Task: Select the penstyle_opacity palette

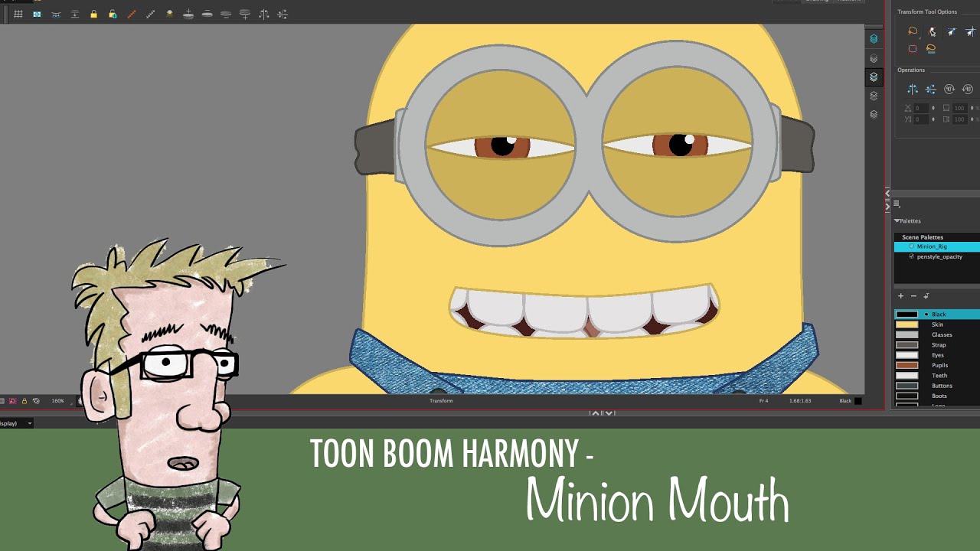Action: [x=937, y=256]
